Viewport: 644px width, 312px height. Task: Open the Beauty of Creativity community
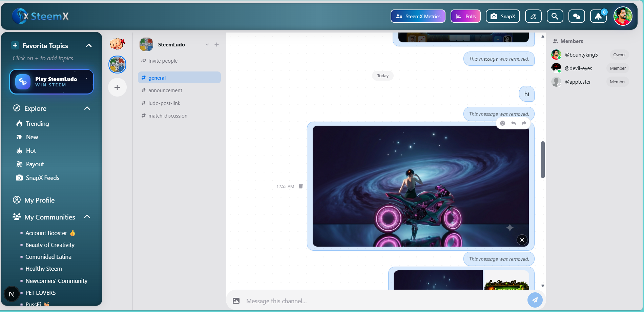pos(50,245)
